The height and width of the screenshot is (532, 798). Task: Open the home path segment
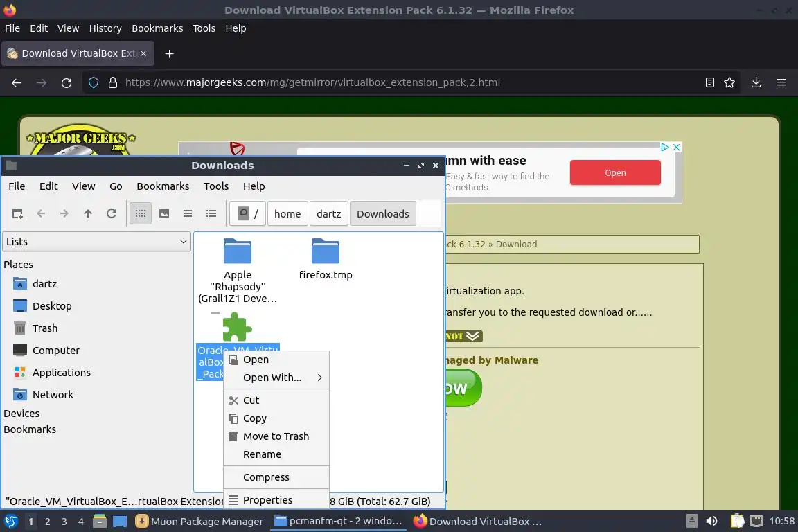[x=287, y=214]
